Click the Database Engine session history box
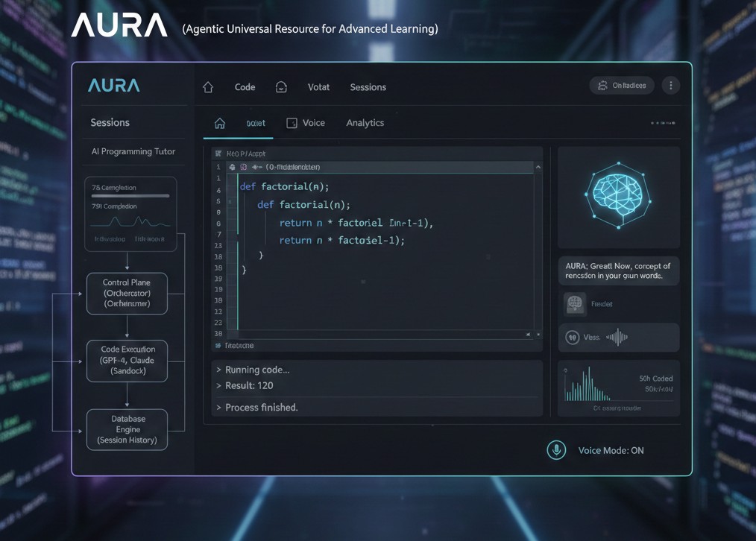The image size is (756, 541). click(127, 430)
